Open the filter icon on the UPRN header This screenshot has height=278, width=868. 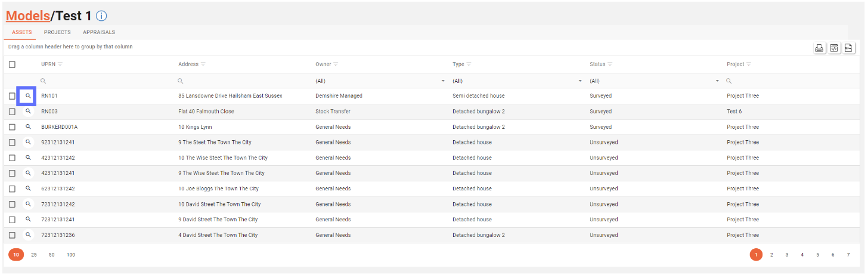60,64
